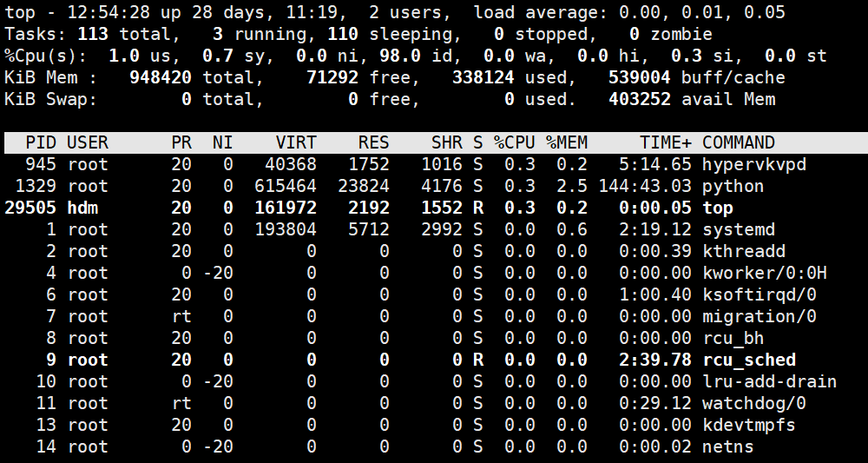Image resolution: width=868 pixels, height=463 pixels.
Task: Click the TIME+ column header
Action: pyautogui.click(x=666, y=142)
